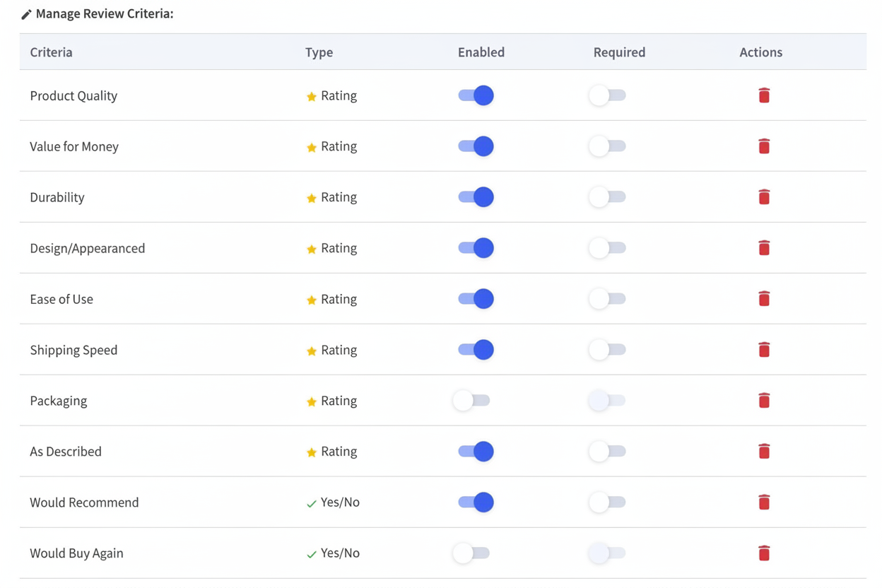
Task: Enable the Would Buy Again criterion
Action: (x=471, y=553)
